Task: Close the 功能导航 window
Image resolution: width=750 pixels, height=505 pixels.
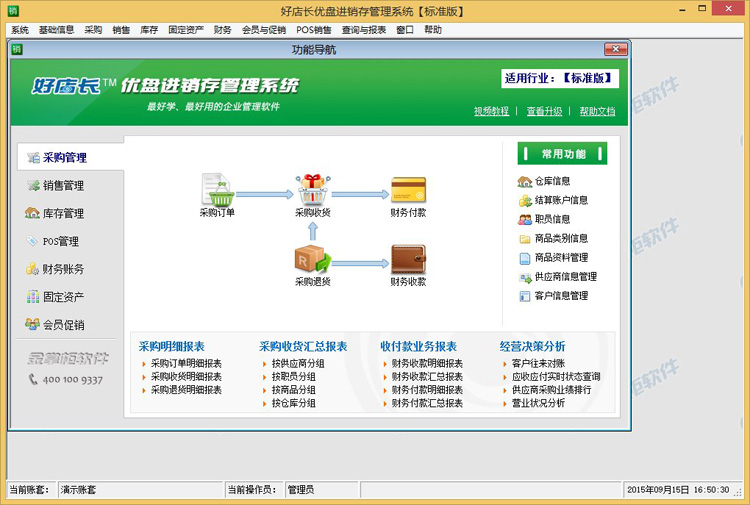Action: [616, 49]
